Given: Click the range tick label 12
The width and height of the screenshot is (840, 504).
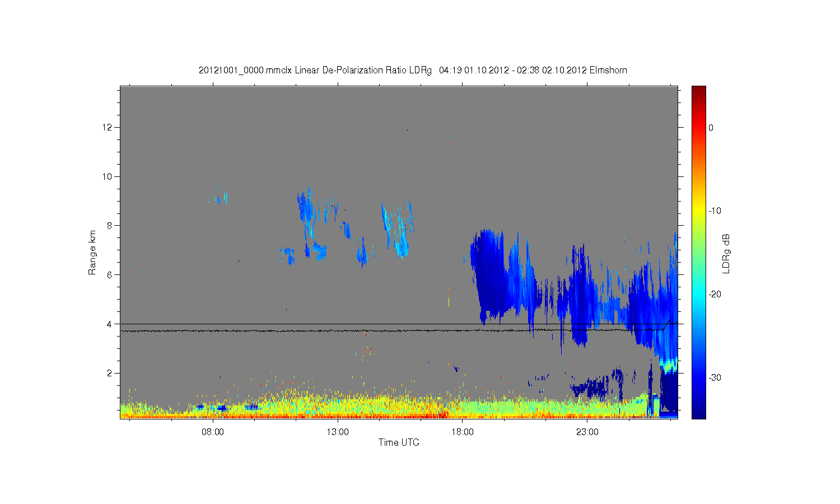Looking at the screenshot, I should click(x=108, y=127).
